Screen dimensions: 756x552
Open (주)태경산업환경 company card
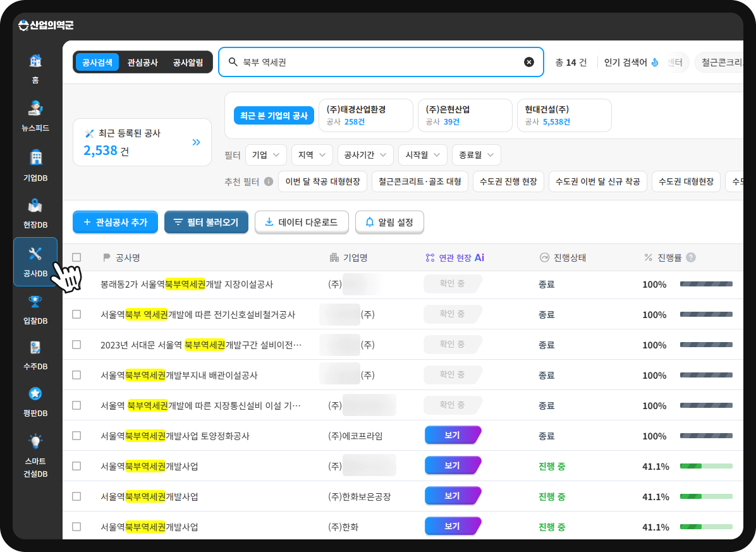(x=366, y=115)
